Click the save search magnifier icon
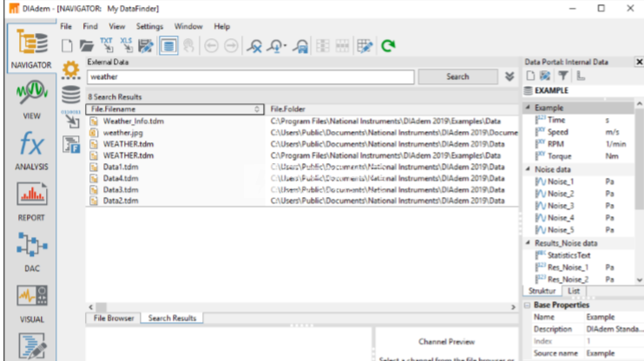This screenshot has width=644, height=361. (x=300, y=46)
